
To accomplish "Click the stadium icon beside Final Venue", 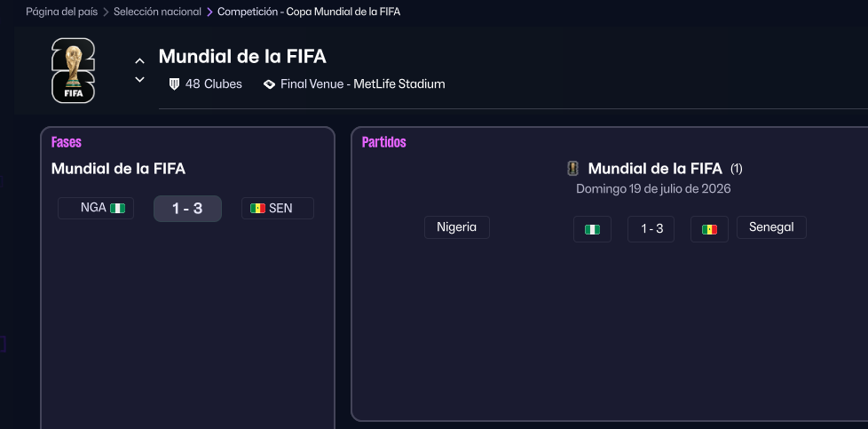I will [x=269, y=84].
